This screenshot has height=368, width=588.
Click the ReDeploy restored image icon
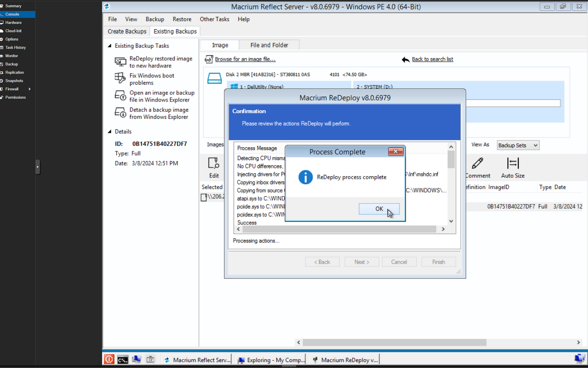(120, 62)
